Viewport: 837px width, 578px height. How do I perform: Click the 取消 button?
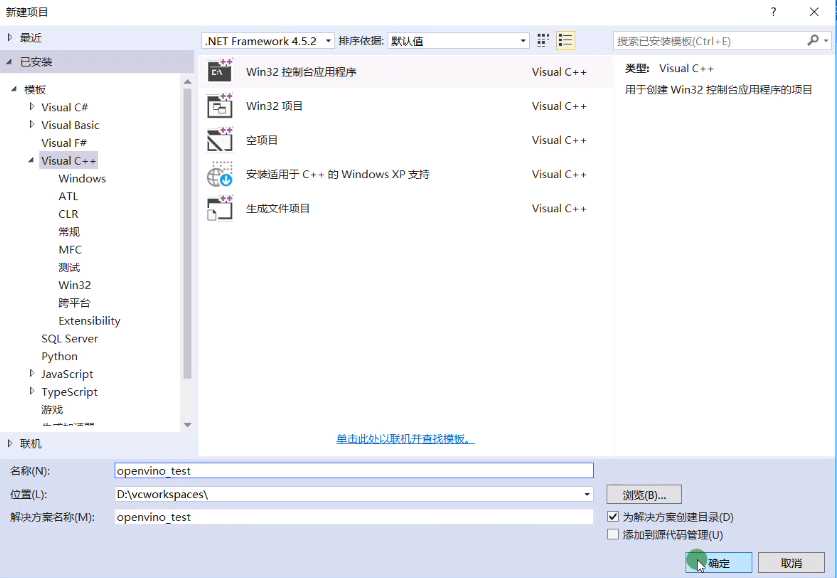pos(791,563)
